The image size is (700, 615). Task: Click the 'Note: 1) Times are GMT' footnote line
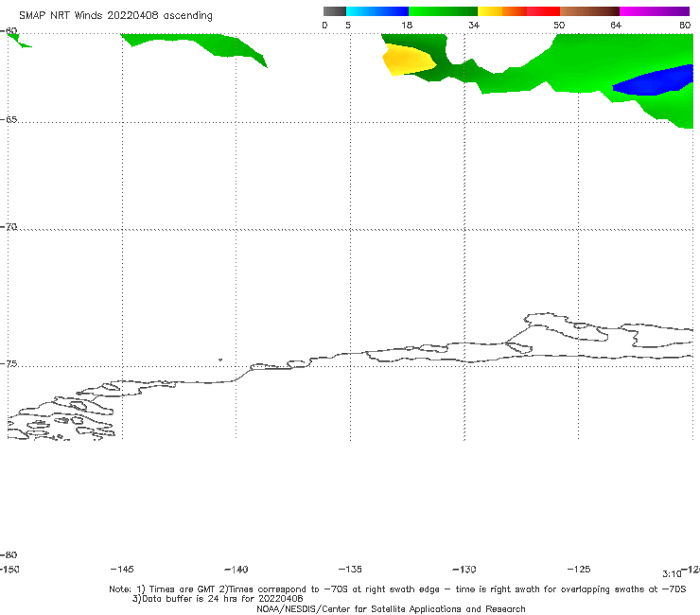pos(397,589)
